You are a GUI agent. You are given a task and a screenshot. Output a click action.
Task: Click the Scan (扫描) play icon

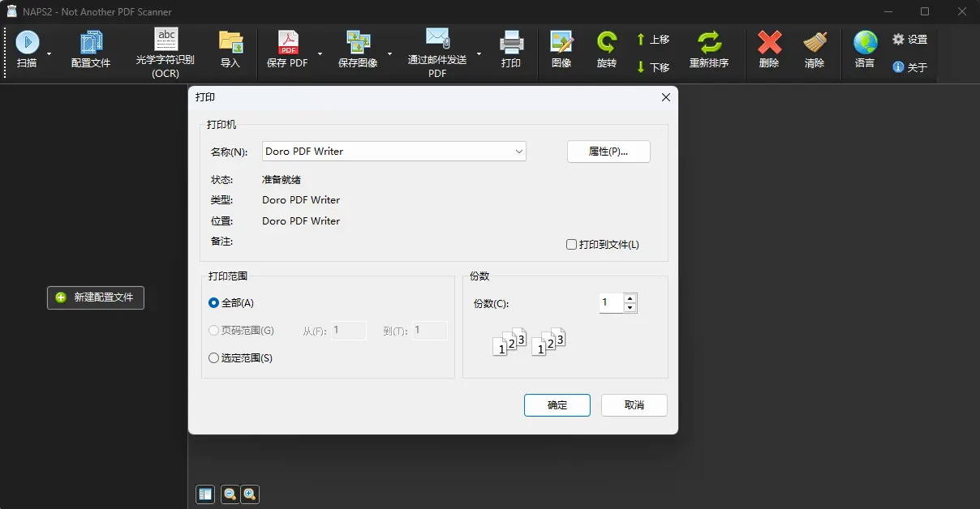click(x=27, y=42)
